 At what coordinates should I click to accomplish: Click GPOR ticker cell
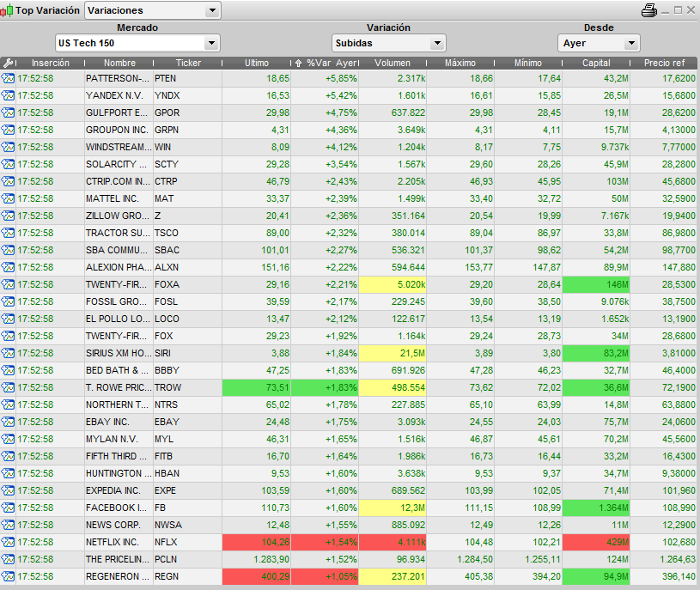pos(187,113)
